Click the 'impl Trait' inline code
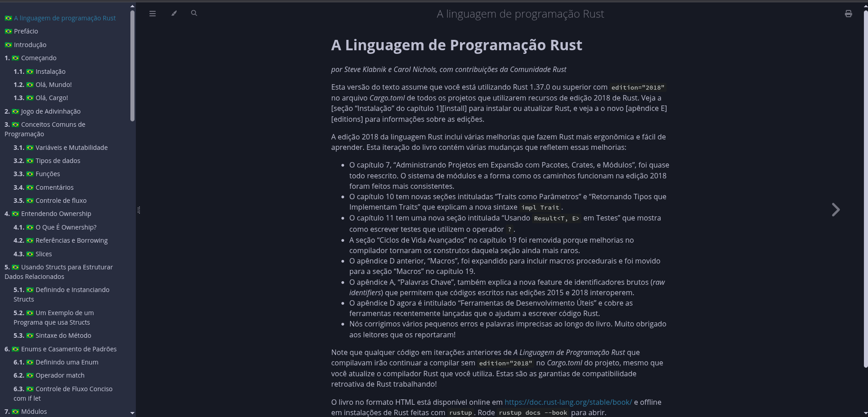Viewport: 868px width, 417px height. click(x=540, y=207)
